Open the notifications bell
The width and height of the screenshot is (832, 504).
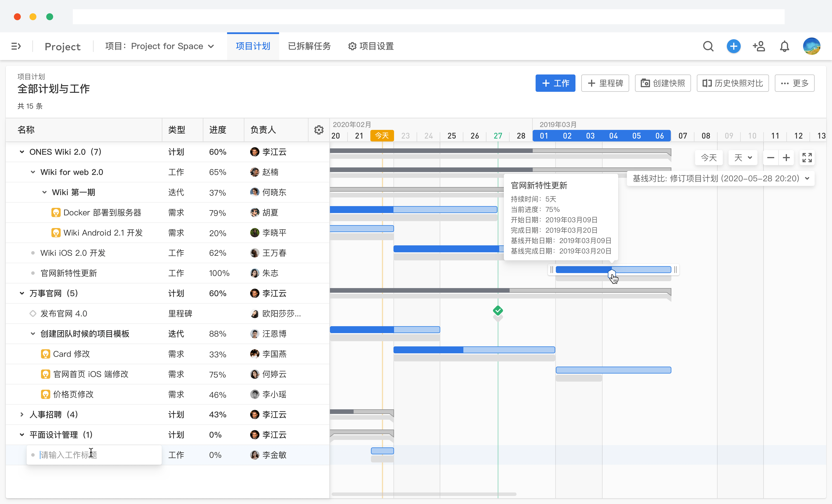click(x=784, y=46)
